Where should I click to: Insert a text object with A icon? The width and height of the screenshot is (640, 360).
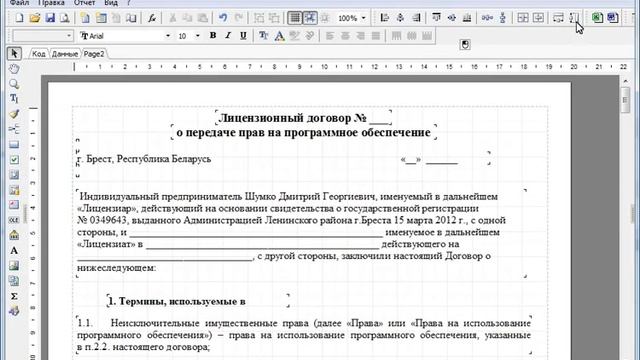point(14,251)
